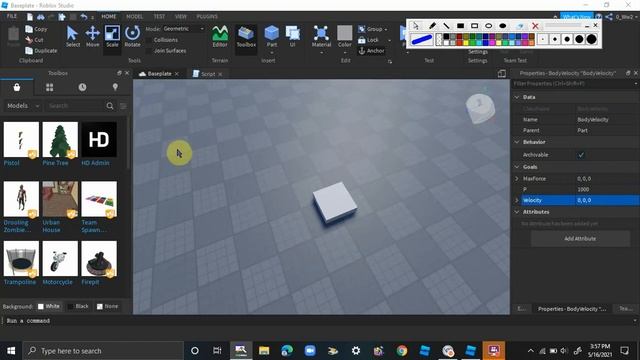Screen dimensions: 640x360
Task: Expand the MaxForce property
Action: coord(517,179)
